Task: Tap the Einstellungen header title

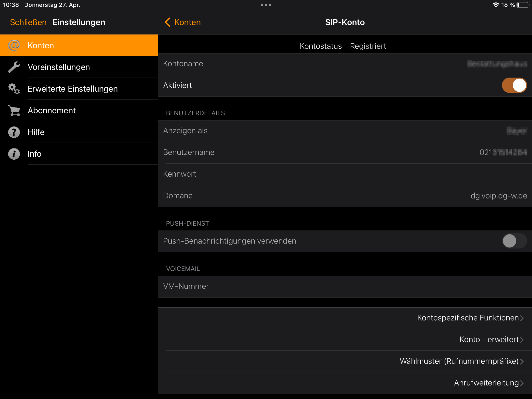Action: [x=79, y=22]
